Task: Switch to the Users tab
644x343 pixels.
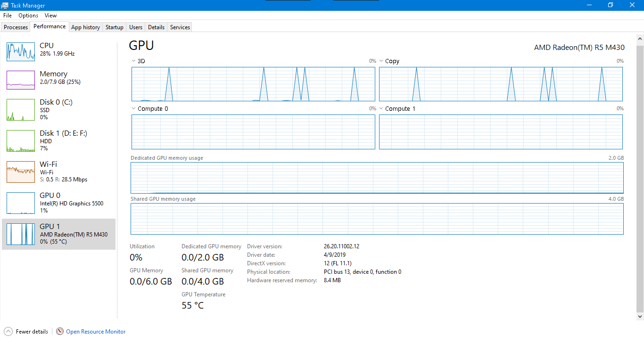Action: point(136,27)
